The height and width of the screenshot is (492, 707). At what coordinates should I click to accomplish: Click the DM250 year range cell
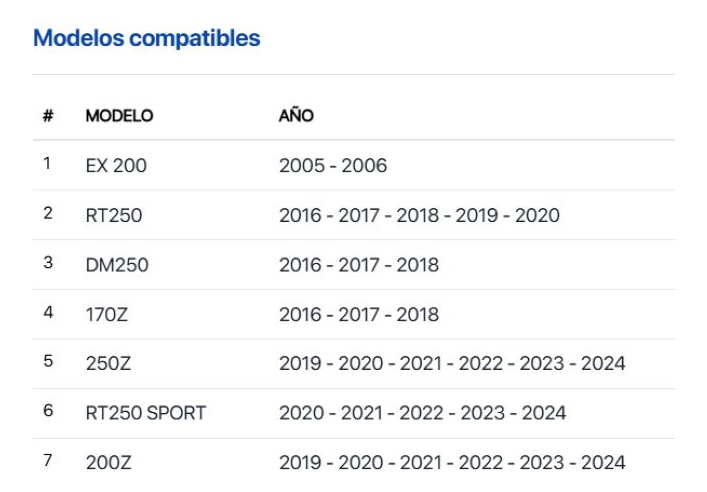(359, 265)
